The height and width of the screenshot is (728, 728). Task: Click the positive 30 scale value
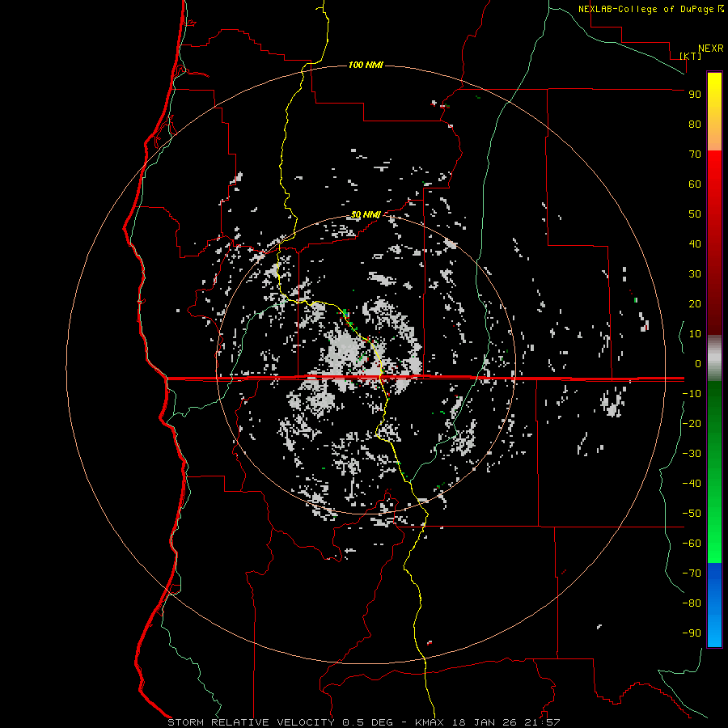[x=695, y=274]
